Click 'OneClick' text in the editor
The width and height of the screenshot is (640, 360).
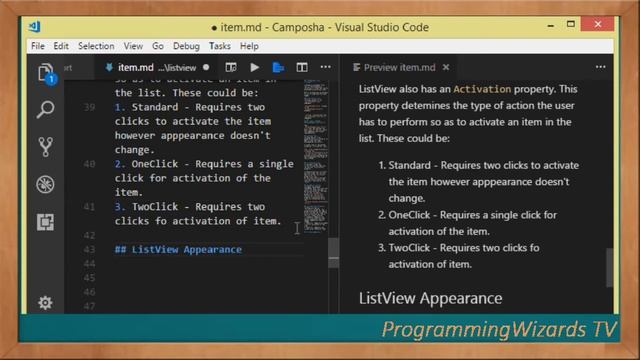[x=155, y=164]
